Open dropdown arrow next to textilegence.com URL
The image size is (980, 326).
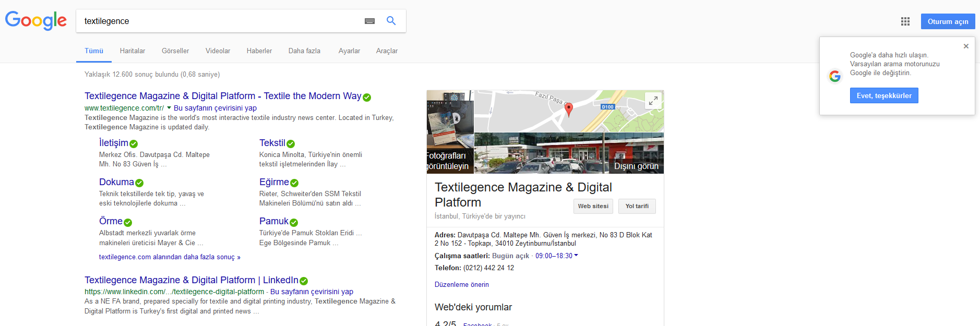(x=169, y=108)
